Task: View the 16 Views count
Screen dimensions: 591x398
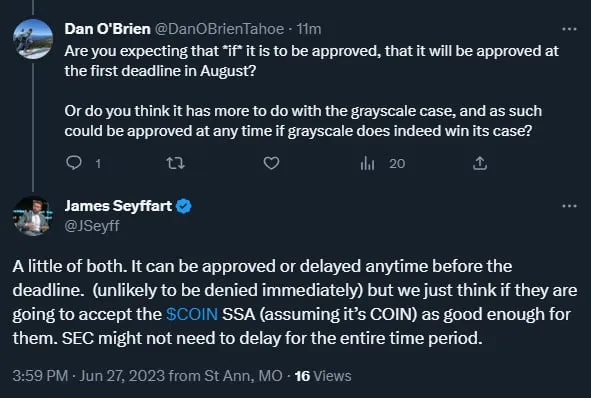Action: click(323, 376)
